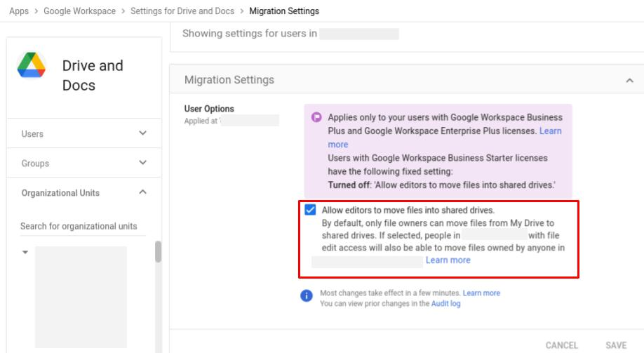644x353 pixels.
Task: Click the User Options heading
Action: [209, 109]
